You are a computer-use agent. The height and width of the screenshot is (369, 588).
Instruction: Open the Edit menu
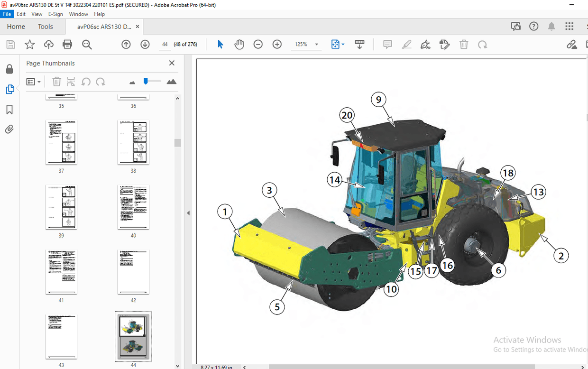coord(21,14)
